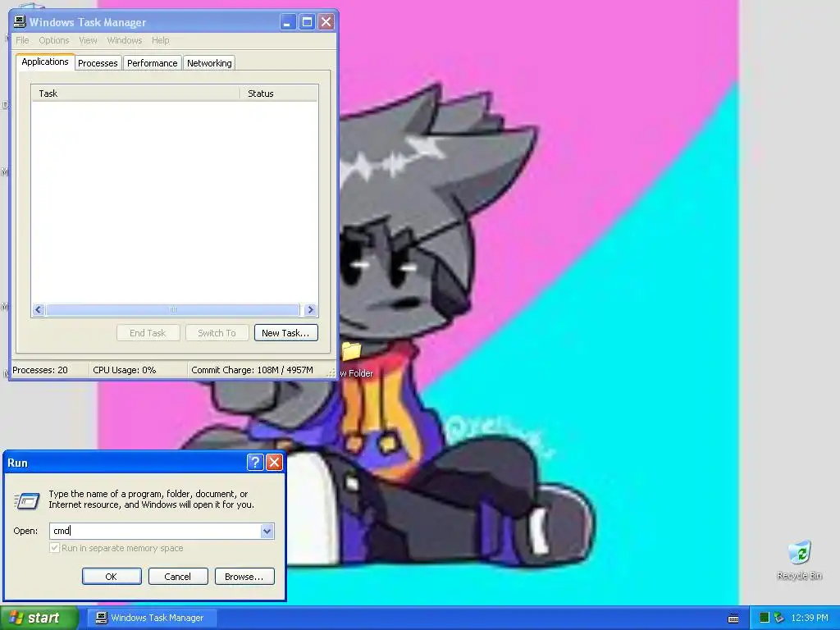Click the right arrow of task list scrollbar
The width and height of the screenshot is (840, 630).
[310, 309]
